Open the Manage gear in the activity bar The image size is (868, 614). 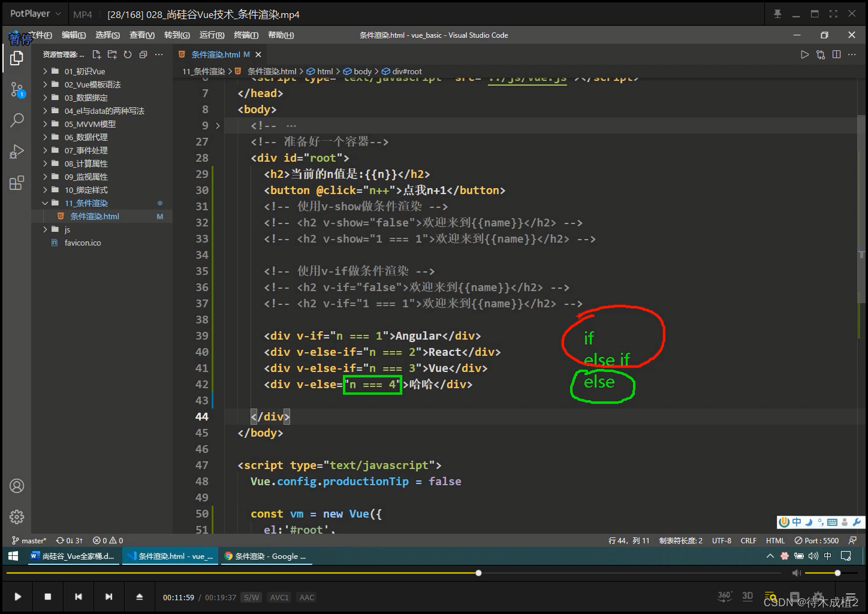coord(17,516)
